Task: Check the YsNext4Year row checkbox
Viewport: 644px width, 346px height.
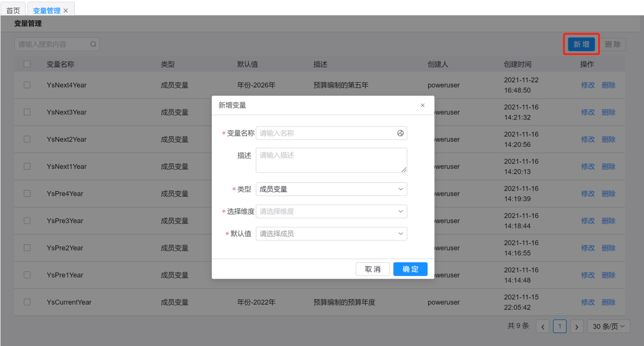Action: tap(27, 85)
